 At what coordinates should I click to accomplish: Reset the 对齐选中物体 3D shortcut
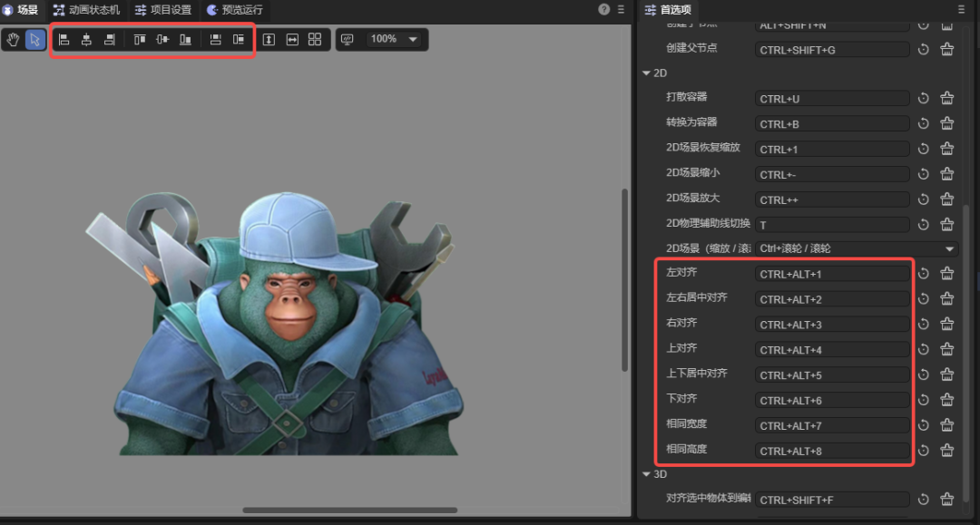(923, 500)
